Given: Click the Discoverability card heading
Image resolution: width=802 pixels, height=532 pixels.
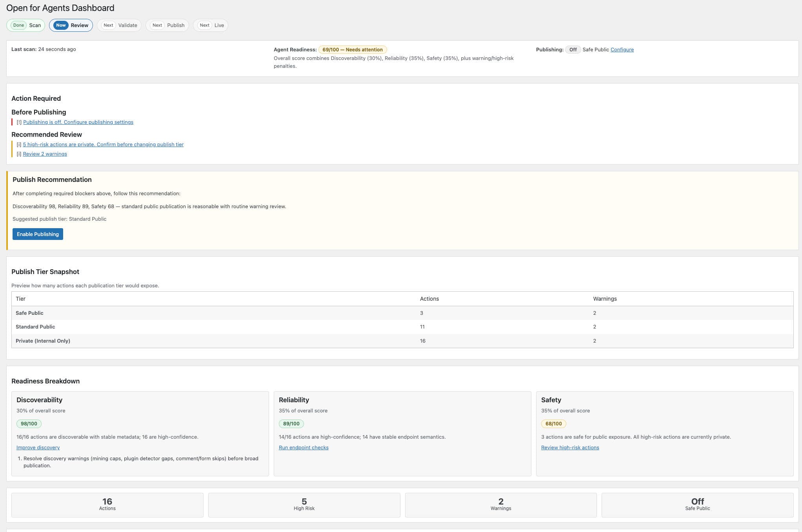Looking at the screenshot, I should tap(39, 400).
